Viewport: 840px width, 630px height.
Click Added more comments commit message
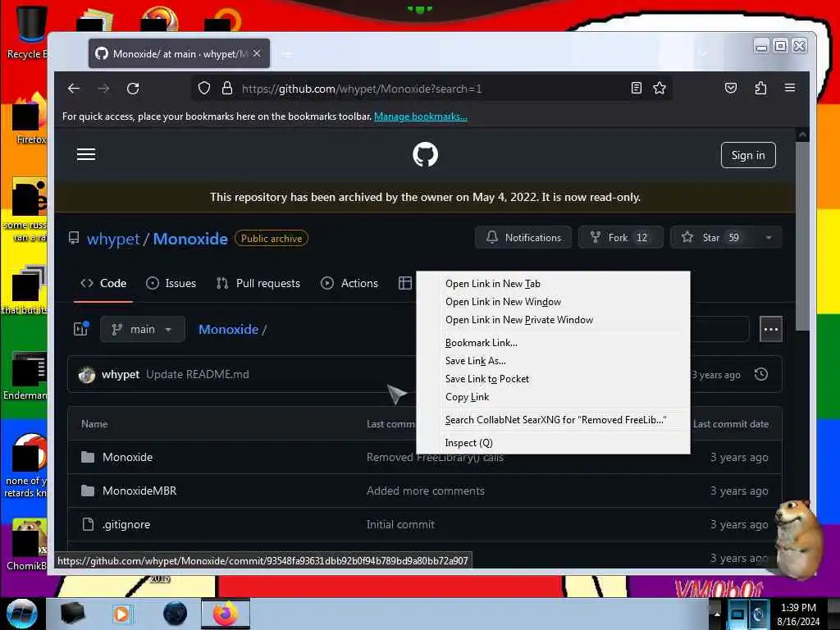[x=426, y=491]
